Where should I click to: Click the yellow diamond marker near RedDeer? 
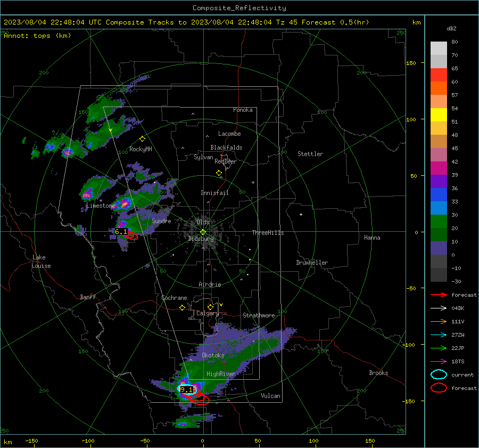click(219, 173)
